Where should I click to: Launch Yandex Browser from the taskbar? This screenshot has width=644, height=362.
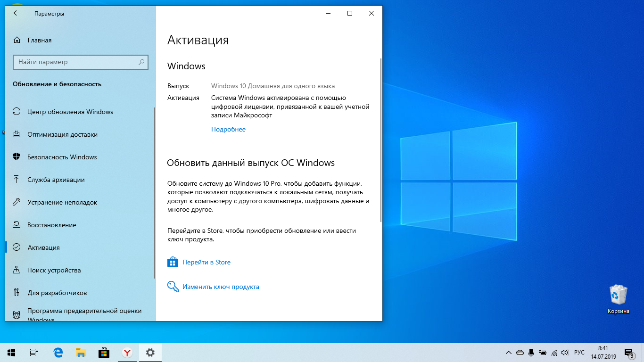[x=127, y=353]
